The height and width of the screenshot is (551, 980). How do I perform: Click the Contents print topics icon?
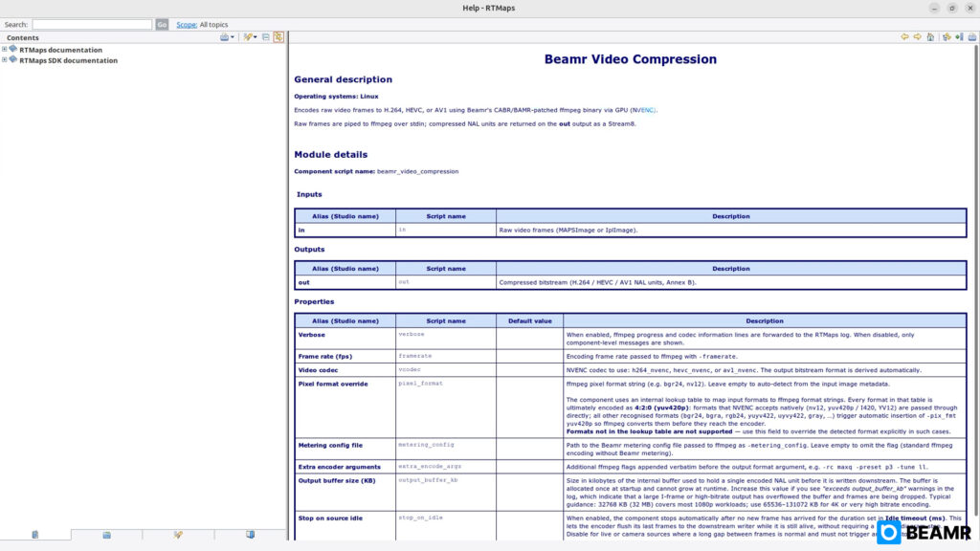[224, 37]
